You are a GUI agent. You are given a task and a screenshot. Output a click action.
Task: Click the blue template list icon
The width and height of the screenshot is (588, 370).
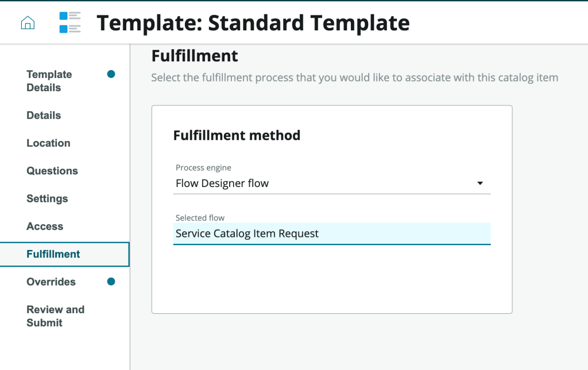pyautogui.click(x=70, y=23)
